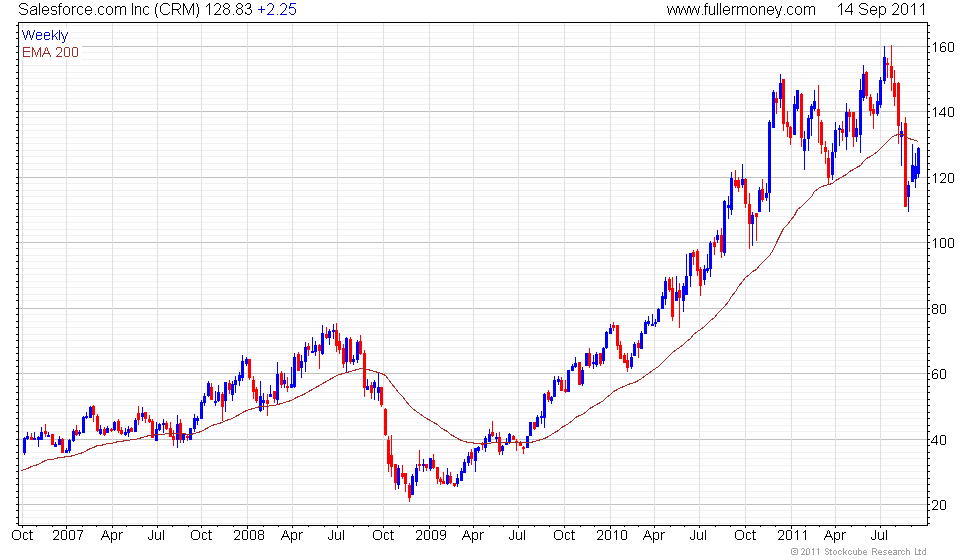
Task: Click the 100 price axis label
Action: (x=942, y=243)
